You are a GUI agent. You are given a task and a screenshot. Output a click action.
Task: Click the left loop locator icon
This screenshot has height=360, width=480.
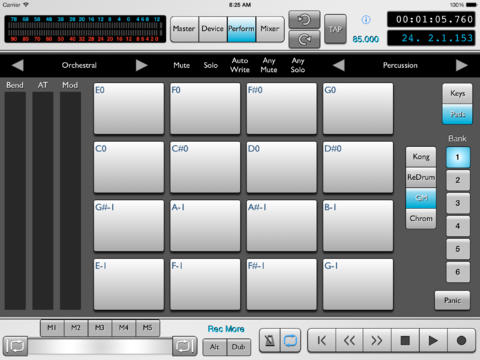pos(15,346)
